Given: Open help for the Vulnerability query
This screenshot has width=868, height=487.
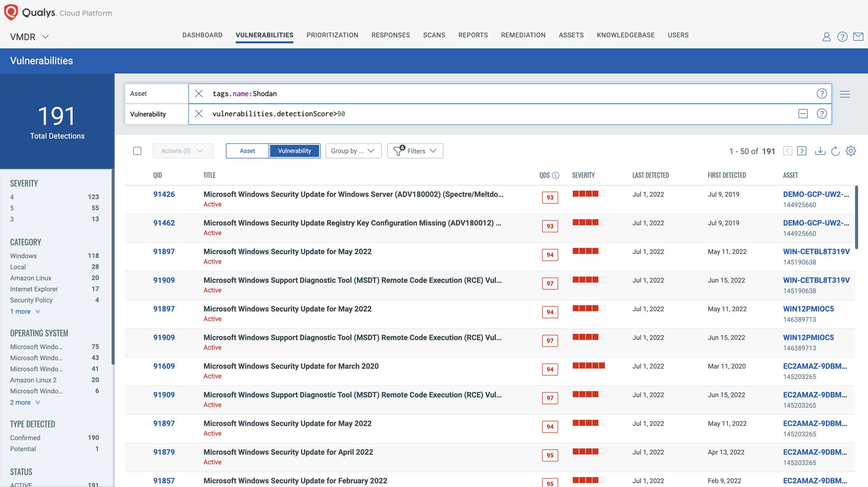Looking at the screenshot, I should pyautogui.click(x=822, y=114).
